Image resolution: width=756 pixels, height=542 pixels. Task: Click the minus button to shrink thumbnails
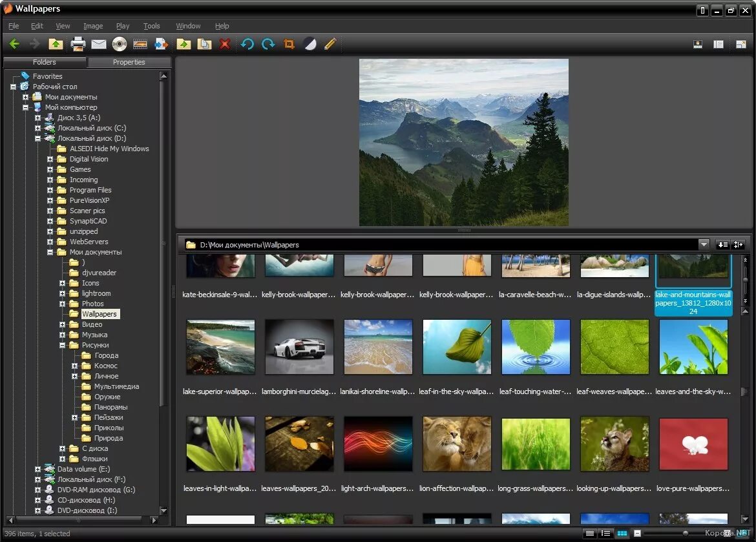[637, 534]
